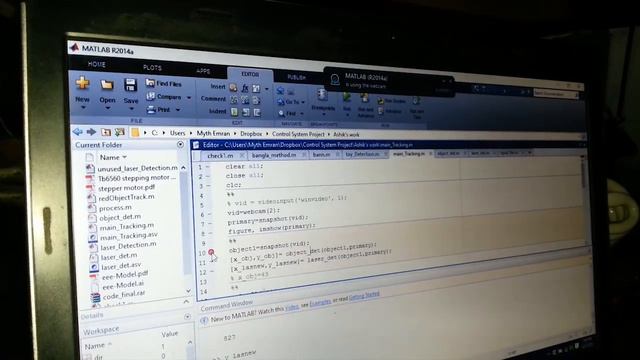Click the Save floppy disk icon
640x360 pixels.
coord(131,85)
